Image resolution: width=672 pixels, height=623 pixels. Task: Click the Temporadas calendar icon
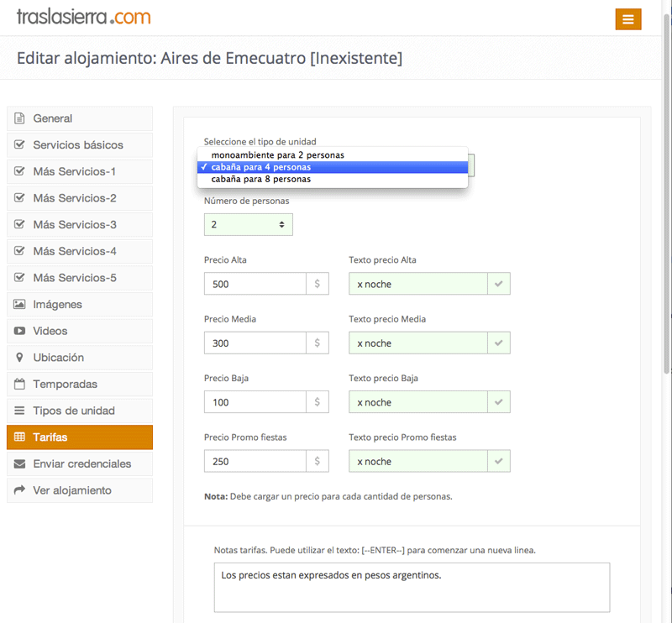[x=19, y=384]
